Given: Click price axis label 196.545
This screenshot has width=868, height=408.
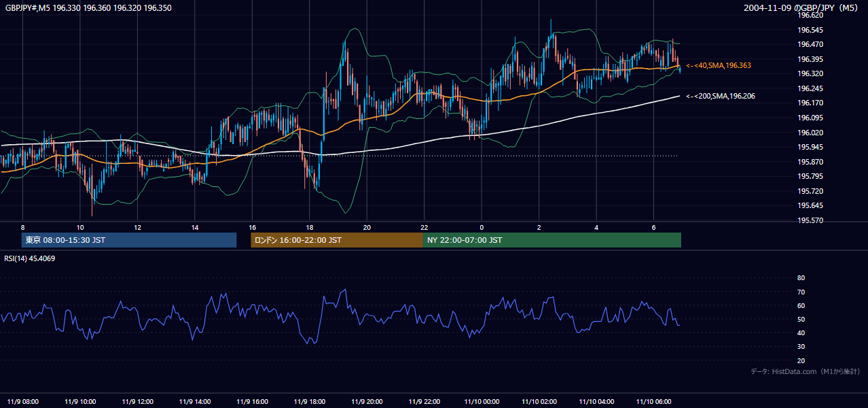Looking at the screenshot, I should pos(810,30).
